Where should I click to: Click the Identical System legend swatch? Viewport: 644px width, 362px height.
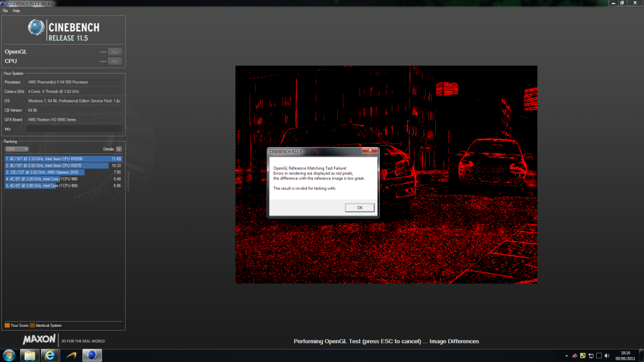33,326
